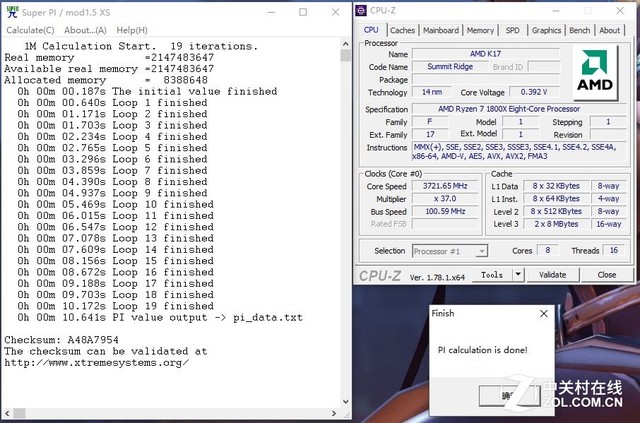Open the About...(A) menu in Super PI

85,30
